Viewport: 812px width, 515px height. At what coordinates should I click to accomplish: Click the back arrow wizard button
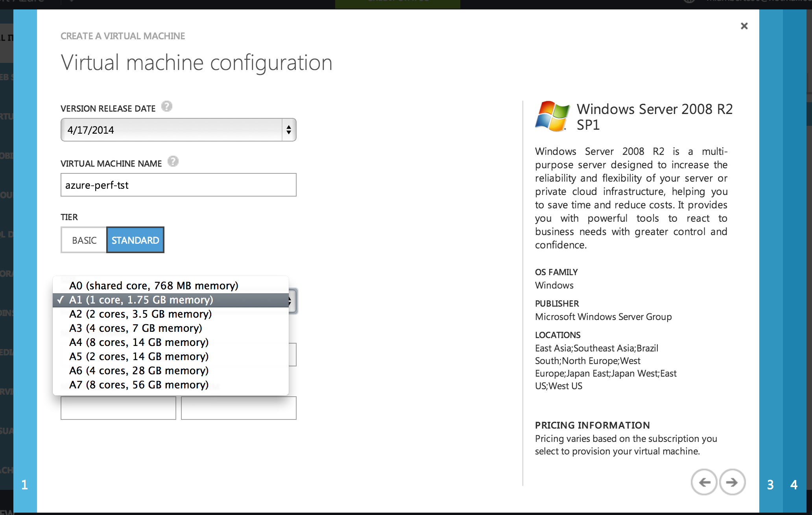(x=704, y=482)
